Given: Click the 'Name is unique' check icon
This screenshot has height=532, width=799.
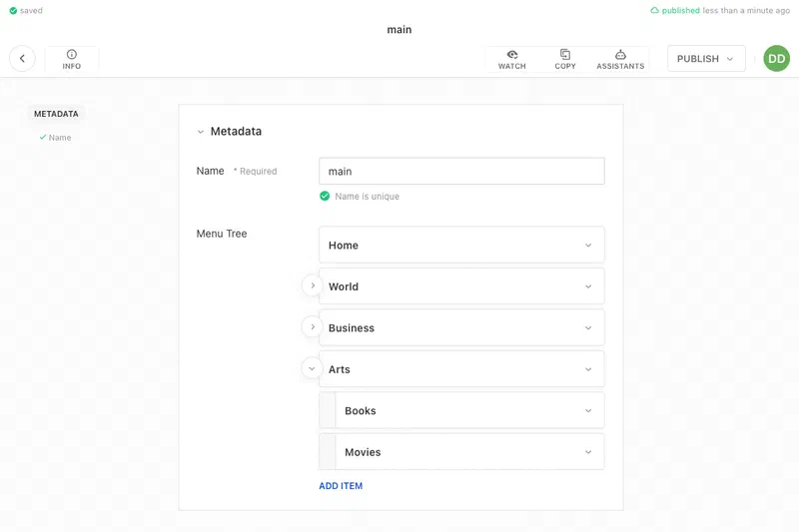Looking at the screenshot, I should click(325, 196).
